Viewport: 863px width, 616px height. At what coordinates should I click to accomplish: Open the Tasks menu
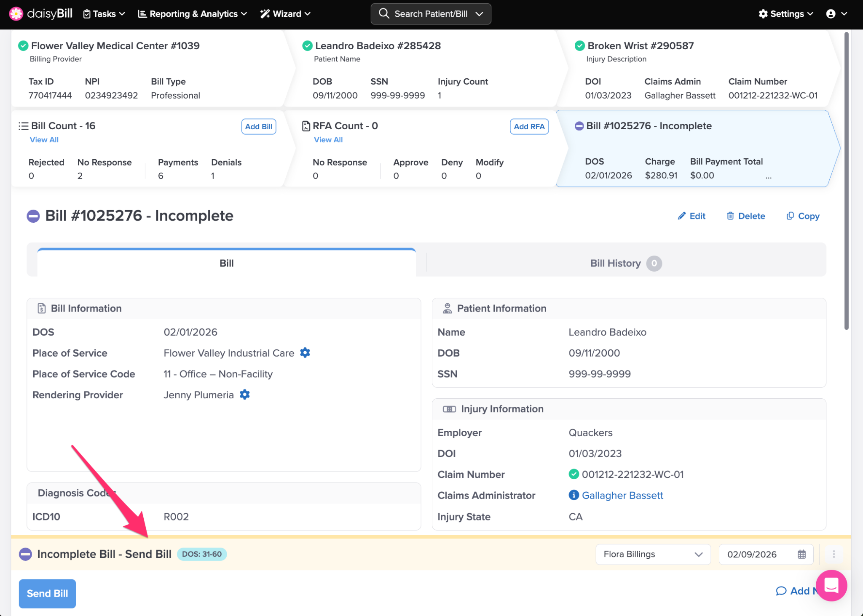pyautogui.click(x=104, y=14)
